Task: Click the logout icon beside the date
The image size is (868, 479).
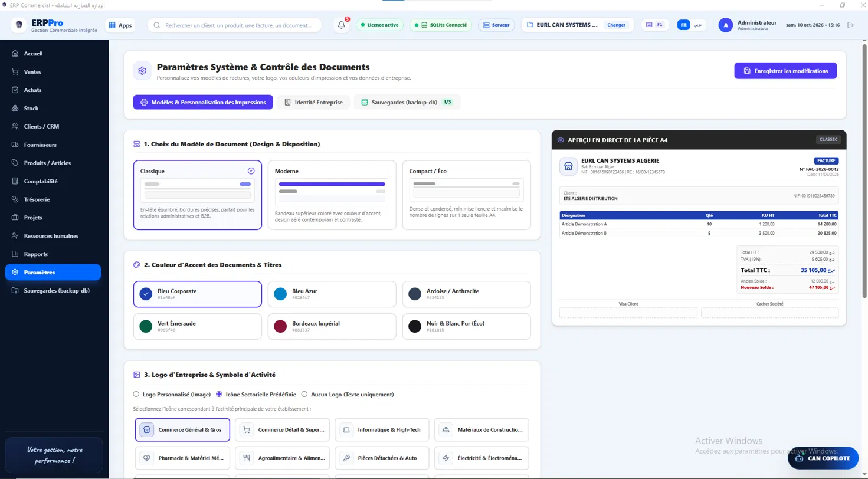Action: coord(850,25)
